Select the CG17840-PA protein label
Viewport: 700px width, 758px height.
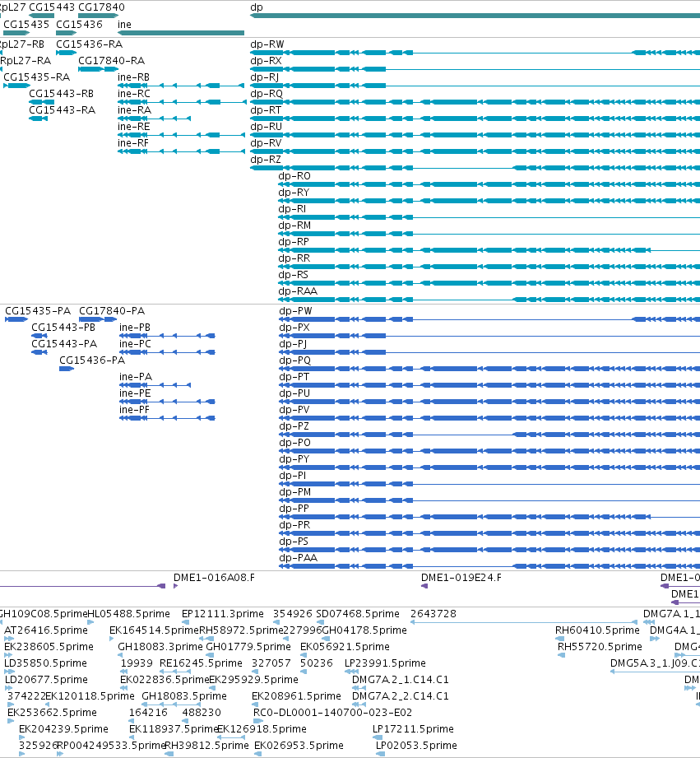112,311
